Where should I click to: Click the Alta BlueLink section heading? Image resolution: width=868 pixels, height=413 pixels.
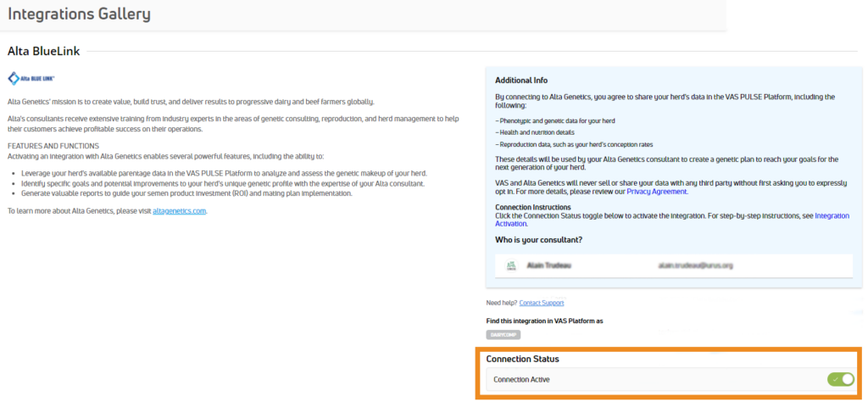44,52
